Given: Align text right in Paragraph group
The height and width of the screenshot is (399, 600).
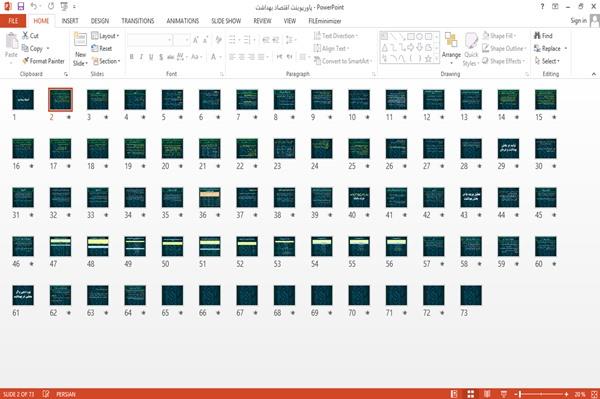Looking at the screenshot, I should click(x=251, y=57).
